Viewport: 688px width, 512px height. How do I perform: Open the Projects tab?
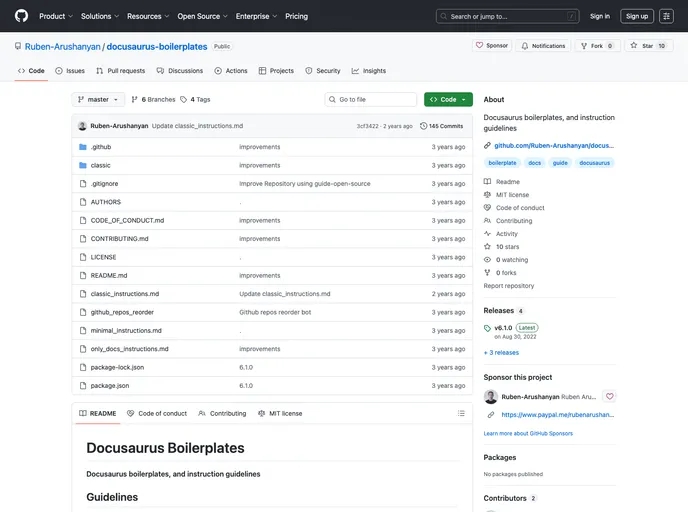(x=276, y=71)
